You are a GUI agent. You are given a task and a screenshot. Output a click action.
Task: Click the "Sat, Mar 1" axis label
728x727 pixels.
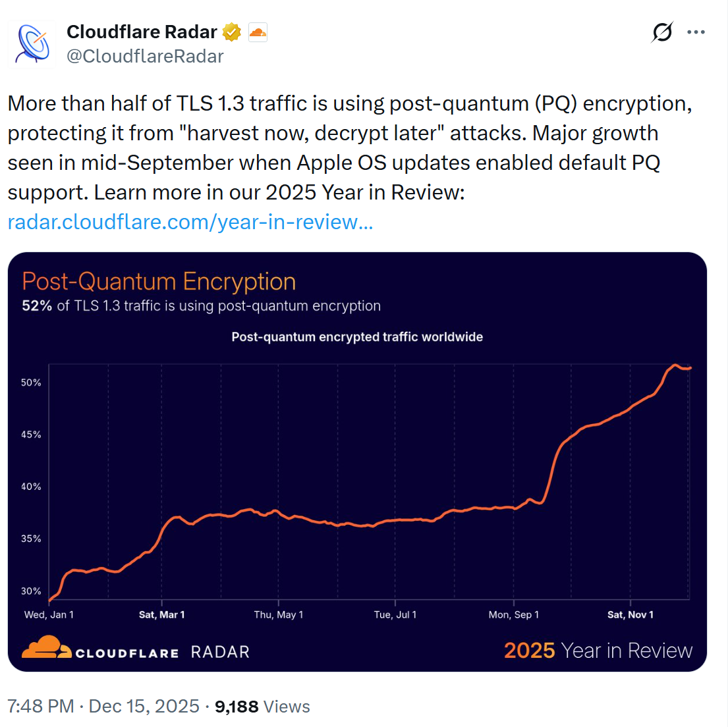[x=161, y=615]
